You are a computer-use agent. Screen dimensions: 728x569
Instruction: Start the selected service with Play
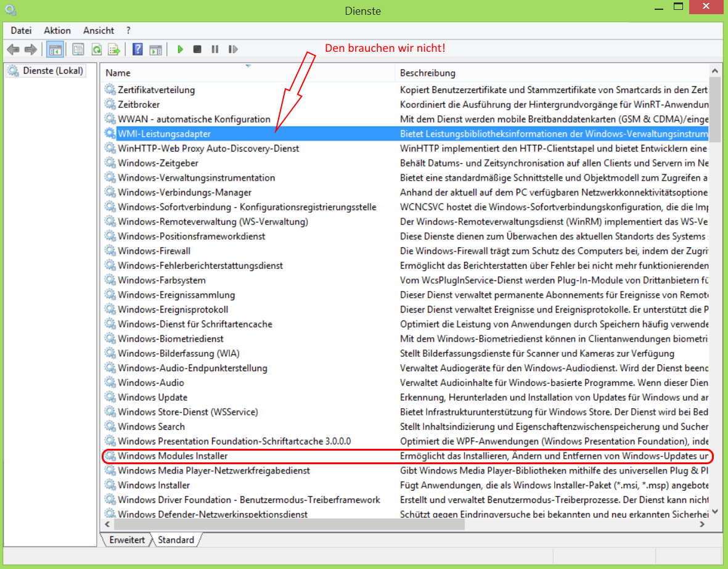tap(180, 49)
